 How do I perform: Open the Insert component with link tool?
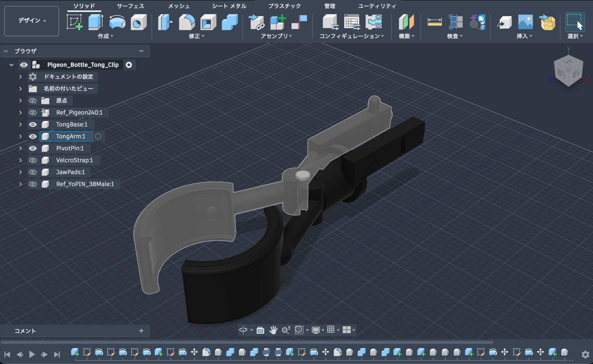click(x=257, y=22)
